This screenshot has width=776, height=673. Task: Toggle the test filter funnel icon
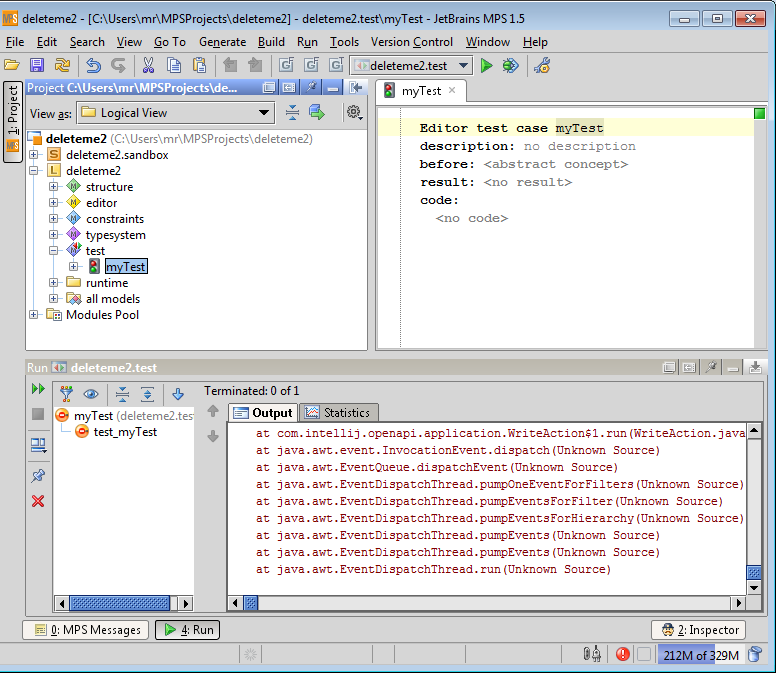[66, 394]
